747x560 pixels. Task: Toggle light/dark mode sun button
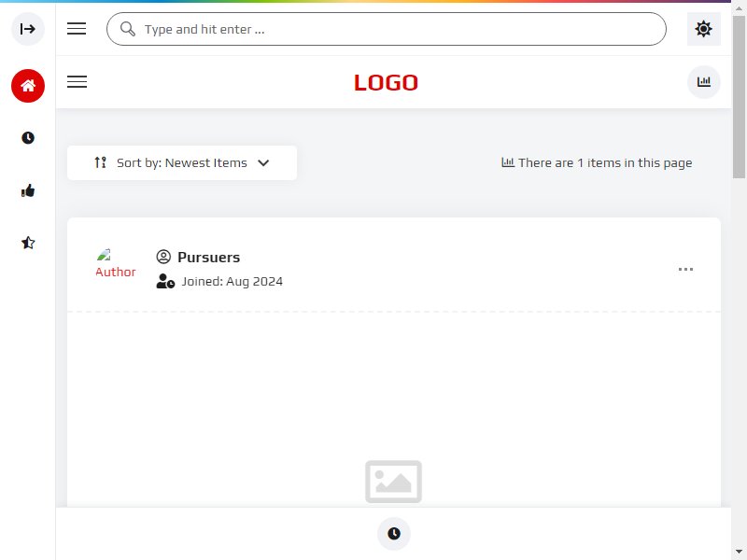click(x=703, y=29)
